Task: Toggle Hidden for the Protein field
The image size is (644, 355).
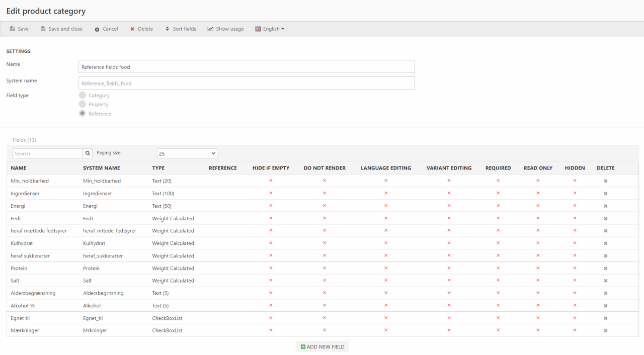Action: (575, 268)
